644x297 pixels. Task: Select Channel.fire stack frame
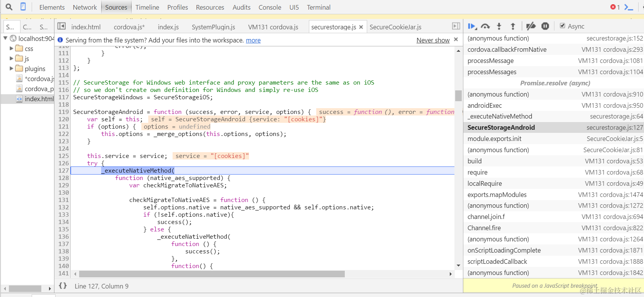pyautogui.click(x=554, y=228)
